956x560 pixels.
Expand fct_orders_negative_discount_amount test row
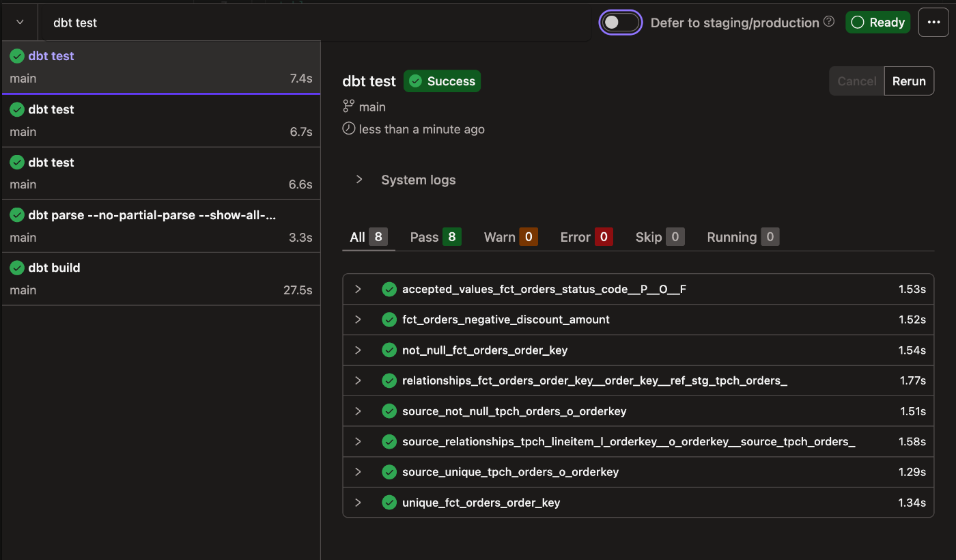(358, 320)
